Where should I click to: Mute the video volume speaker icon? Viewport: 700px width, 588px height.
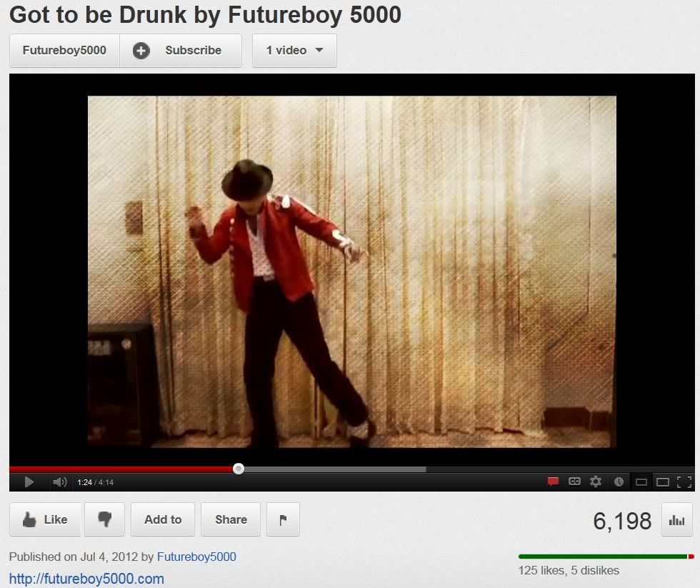coord(59,482)
